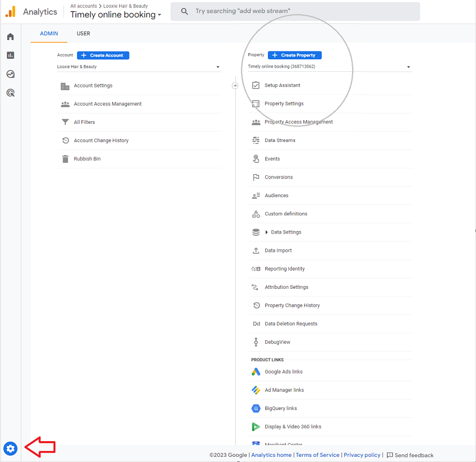The height and width of the screenshot is (462, 476).
Task: Switch to the ADMIN tab
Action: (x=49, y=33)
